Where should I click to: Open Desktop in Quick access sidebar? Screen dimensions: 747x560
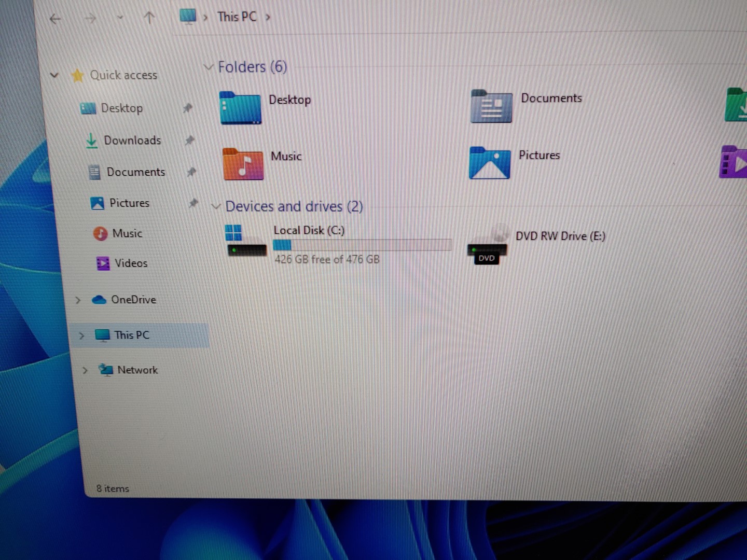pyautogui.click(x=121, y=108)
